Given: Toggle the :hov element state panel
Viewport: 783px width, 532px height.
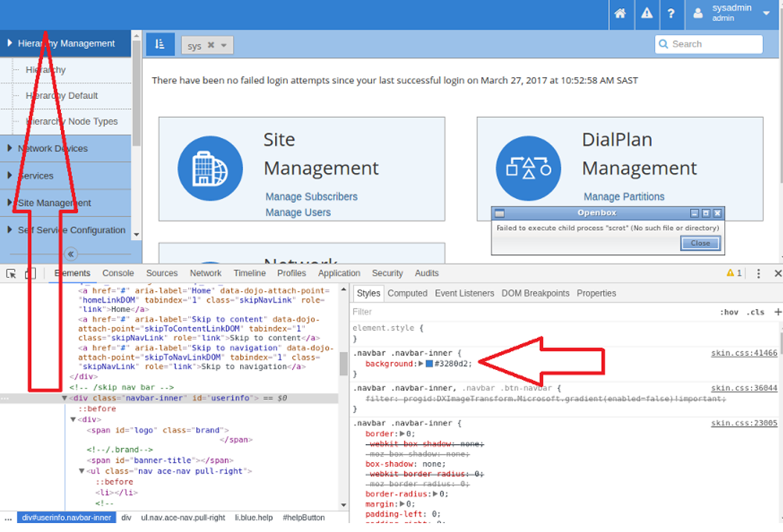Looking at the screenshot, I should coord(729,313).
